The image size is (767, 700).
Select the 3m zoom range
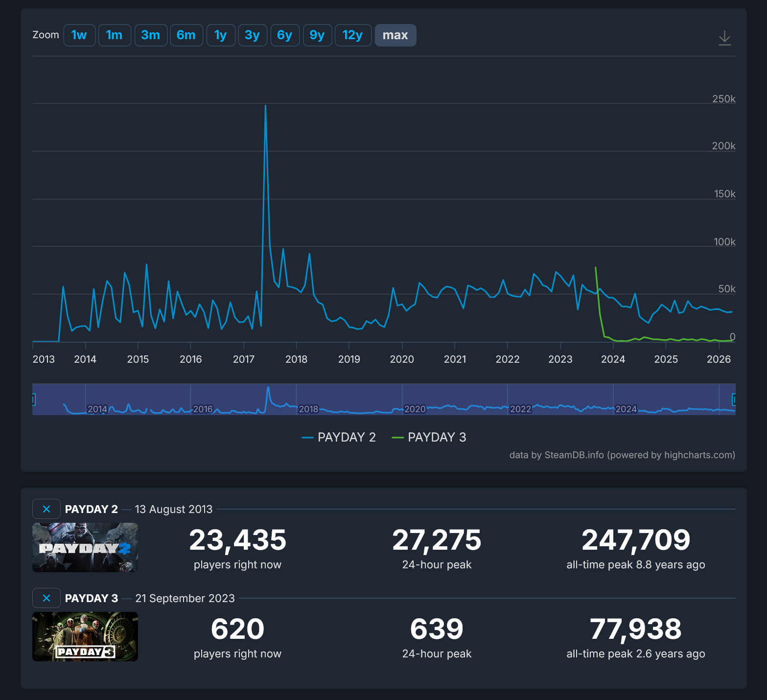[x=151, y=35]
